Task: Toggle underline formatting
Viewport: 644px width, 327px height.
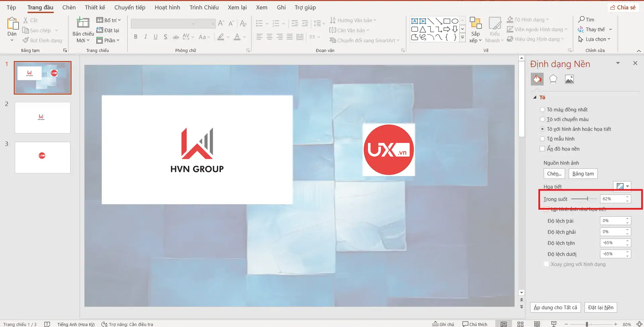Action: click(x=155, y=37)
